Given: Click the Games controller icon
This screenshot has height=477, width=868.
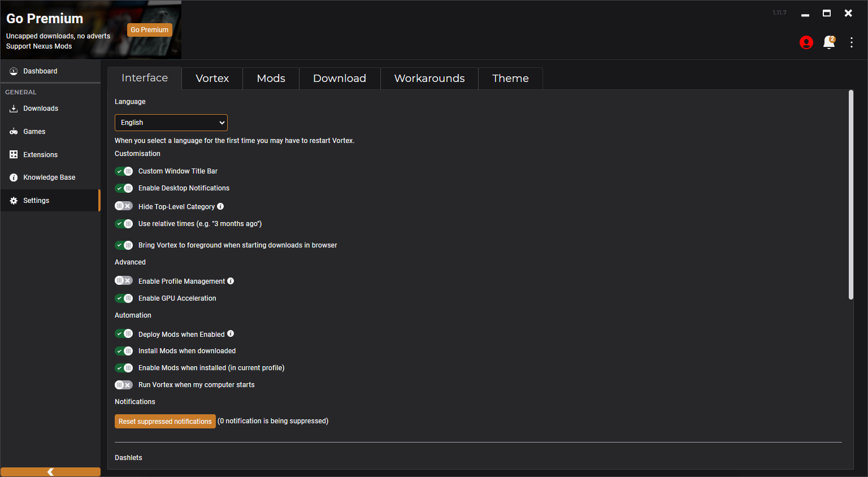Looking at the screenshot, I should click(14, 132).
